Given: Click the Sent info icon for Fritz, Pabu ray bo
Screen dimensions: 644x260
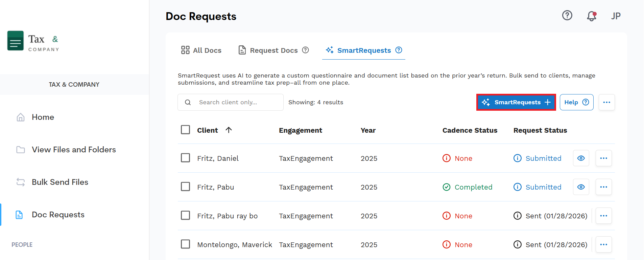Looking at the screenshot, I should point(518,216).
